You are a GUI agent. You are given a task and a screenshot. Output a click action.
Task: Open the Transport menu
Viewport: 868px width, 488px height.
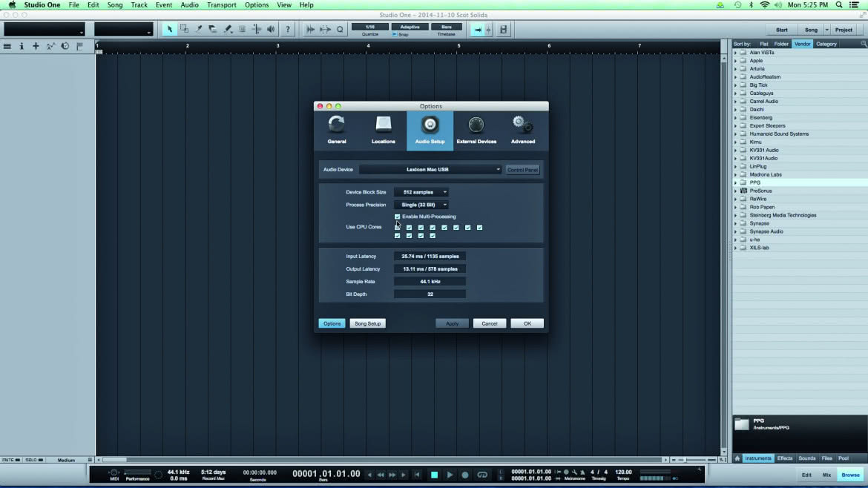[x=221, y=5]
